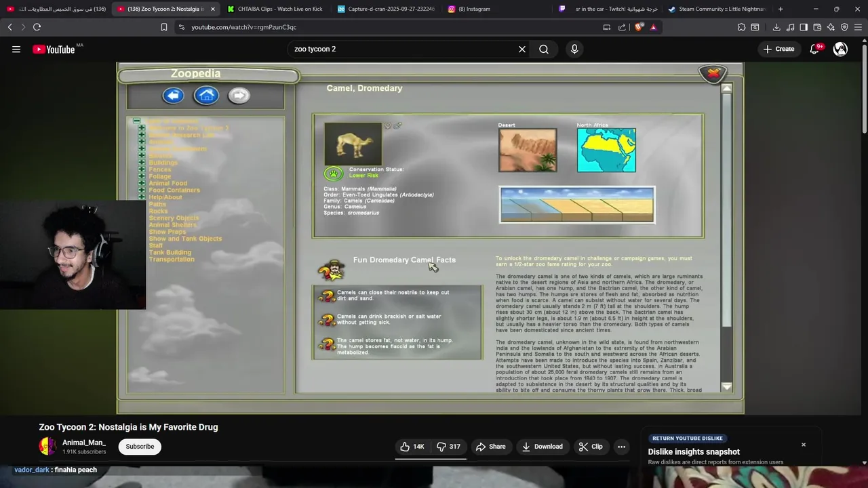The width and height of the screenshot is (868, 488).
Task: Switch to the Capture-d-cran browser tab
Action: click(x=386, y=9)
